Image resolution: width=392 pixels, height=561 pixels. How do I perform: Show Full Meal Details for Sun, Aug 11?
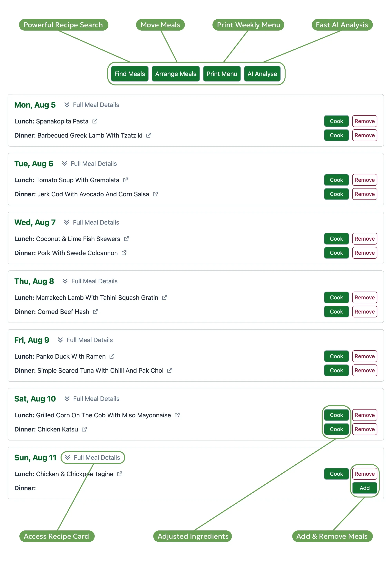(x=93, y=458)
